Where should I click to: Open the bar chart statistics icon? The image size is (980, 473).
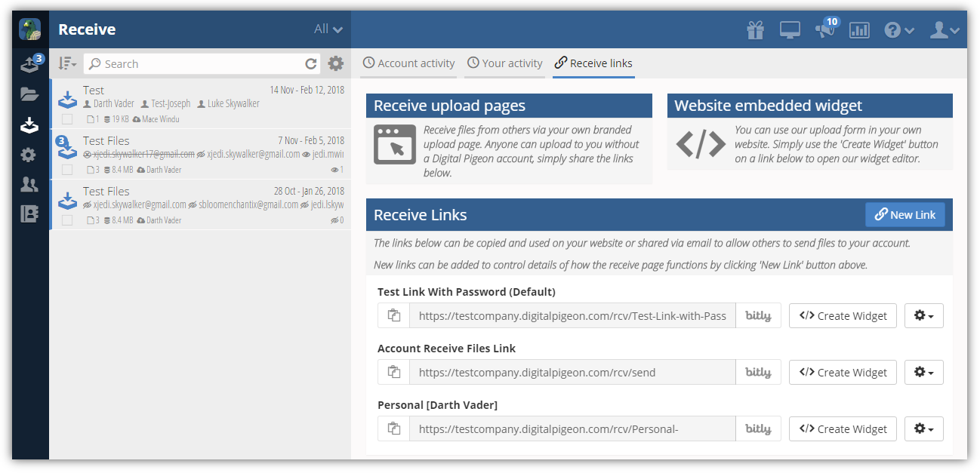(859, 30)
